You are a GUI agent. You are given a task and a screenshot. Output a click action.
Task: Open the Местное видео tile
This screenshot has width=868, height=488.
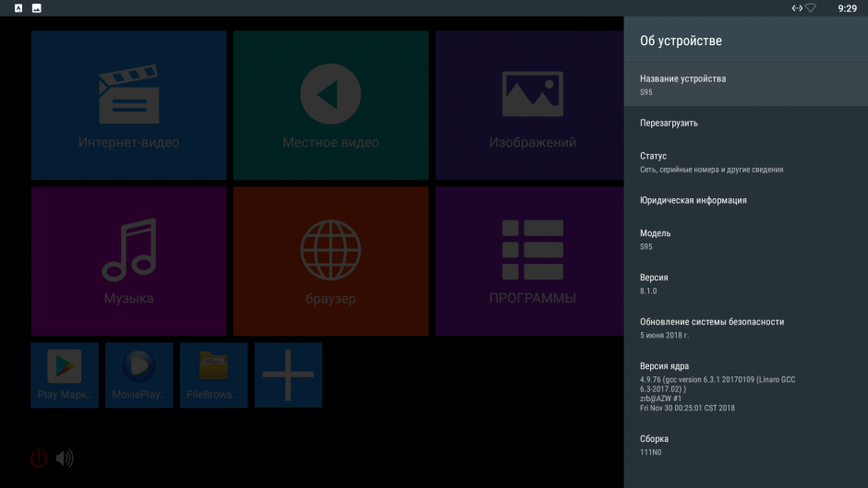331,105
